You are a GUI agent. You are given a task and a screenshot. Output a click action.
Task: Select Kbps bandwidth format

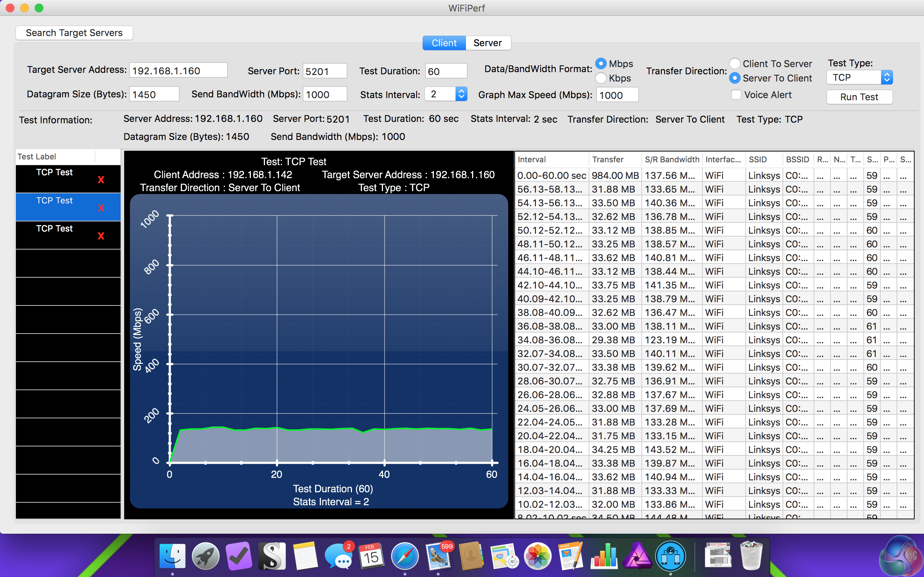(x=601, y=78)
